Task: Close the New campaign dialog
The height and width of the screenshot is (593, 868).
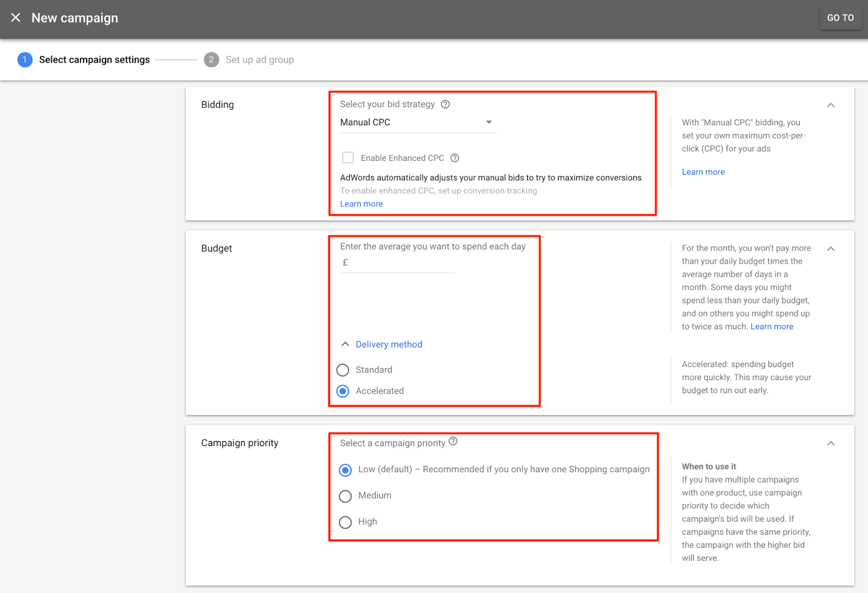Action: [16, 18]
